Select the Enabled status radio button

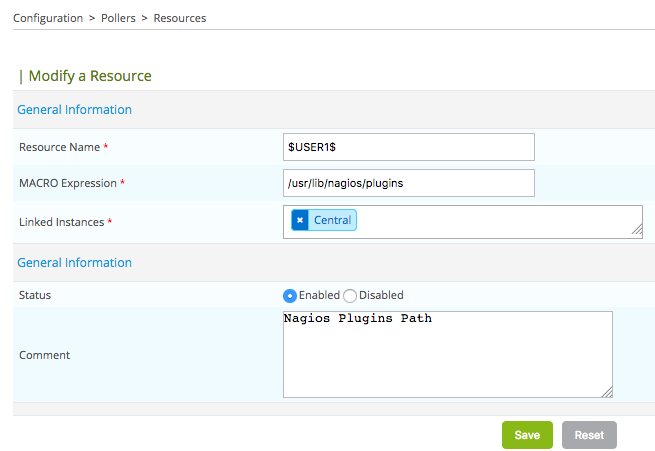(x=290, y=295)
